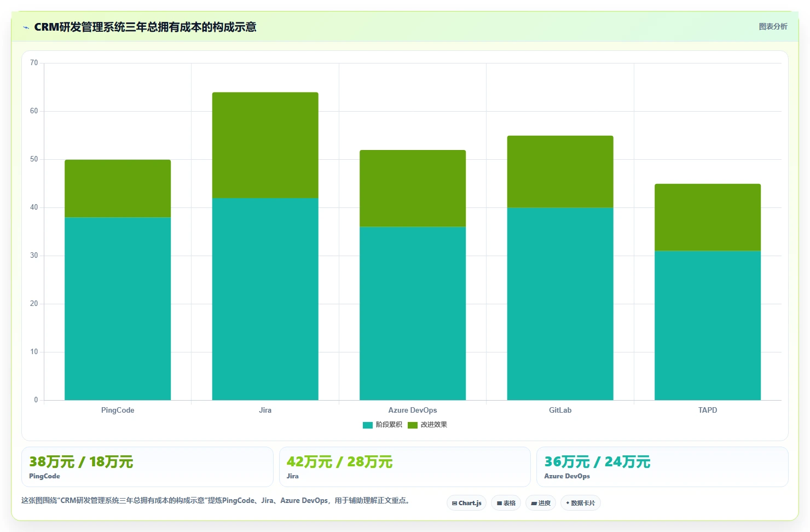This screenshot has width=810, height=532.
Task: Click the 38万元 / 18万元 value text
Action: click(x=81, y=462)
